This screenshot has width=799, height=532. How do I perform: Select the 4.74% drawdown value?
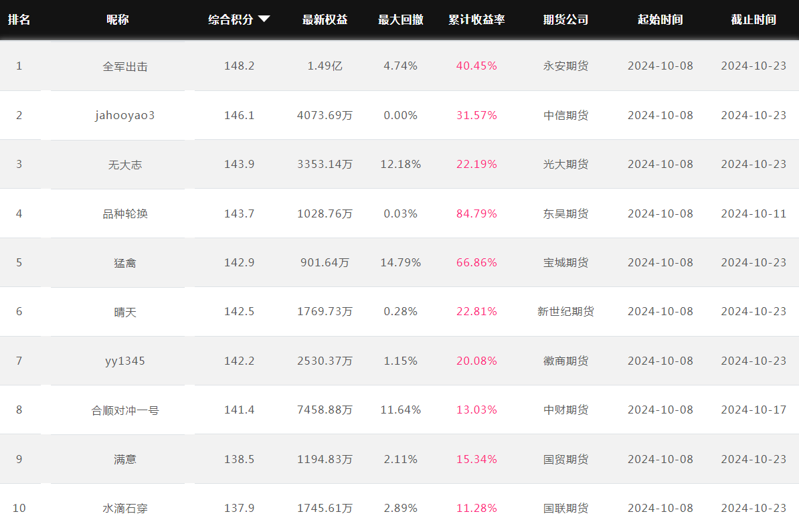tap(401, 66)
